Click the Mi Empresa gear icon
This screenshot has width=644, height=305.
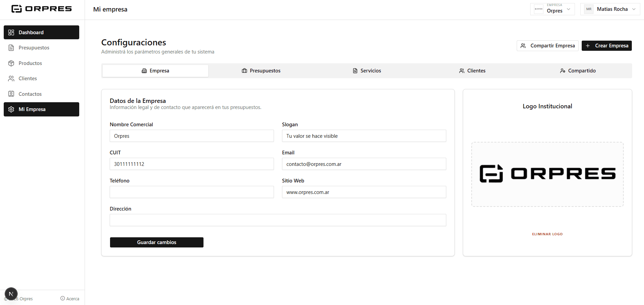[11, 109]
